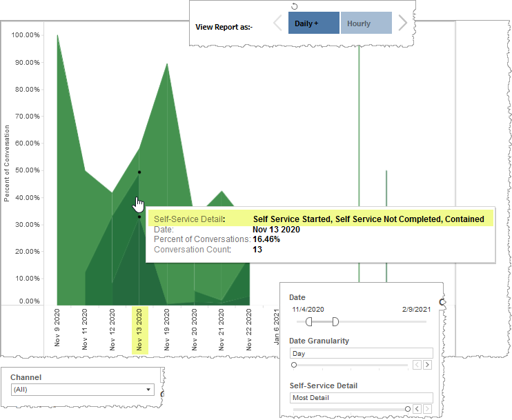Switch to the Hourly report view

pos(366,23)
